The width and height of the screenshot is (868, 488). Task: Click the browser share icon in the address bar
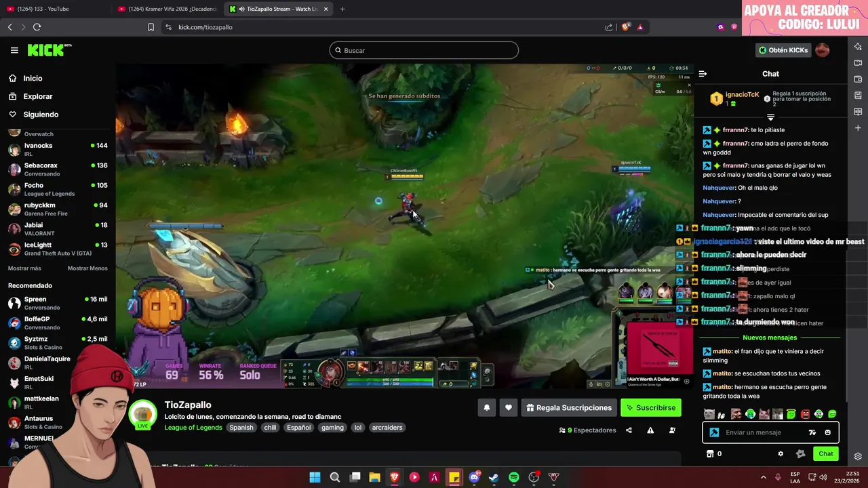click(x=609, y=27)
